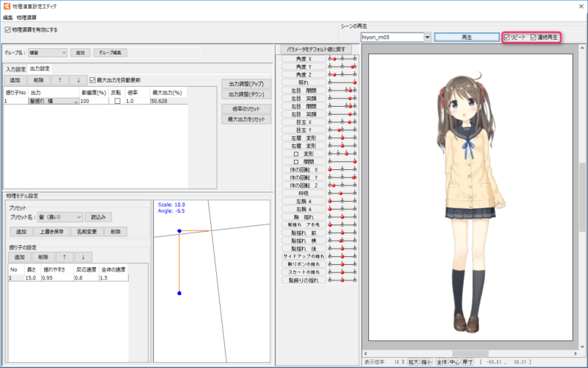Switch to the 出力設定 tab
The height and width of the screenshot is (368, 588).
click(x=40, y=68)
